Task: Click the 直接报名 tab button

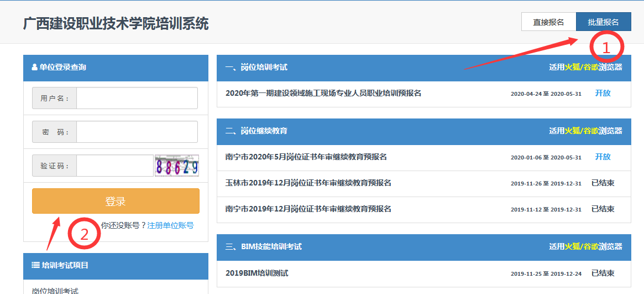Action: point(548,22)
